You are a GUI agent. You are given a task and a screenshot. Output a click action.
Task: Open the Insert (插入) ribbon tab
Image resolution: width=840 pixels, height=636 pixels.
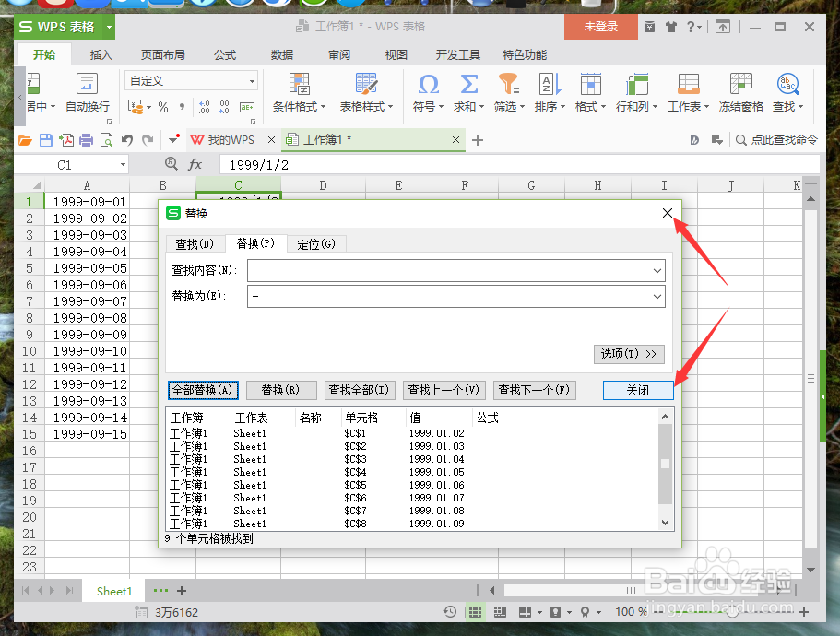click(x=101, y=55)
